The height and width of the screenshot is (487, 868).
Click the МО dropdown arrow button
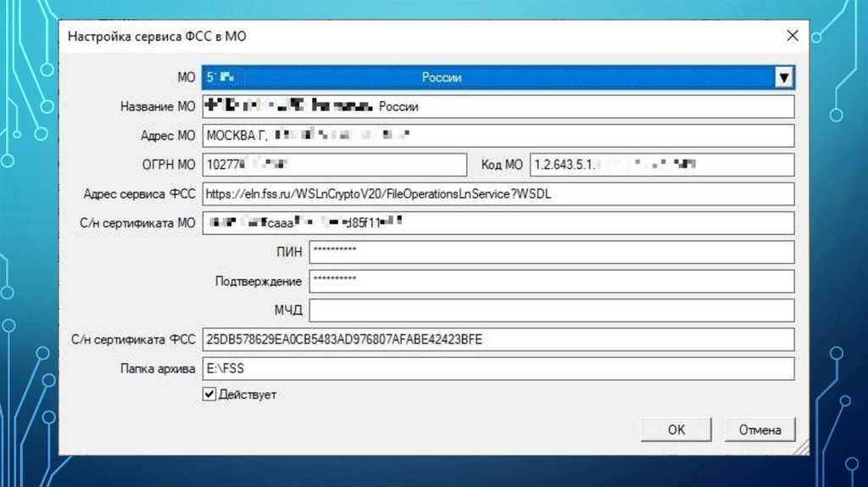click(784, 78)
